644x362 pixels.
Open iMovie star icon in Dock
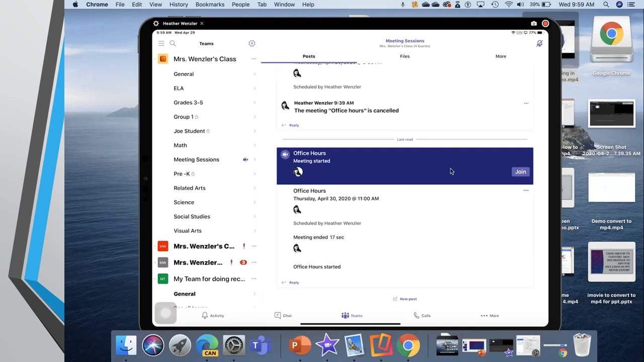click(x=328, y=345)
